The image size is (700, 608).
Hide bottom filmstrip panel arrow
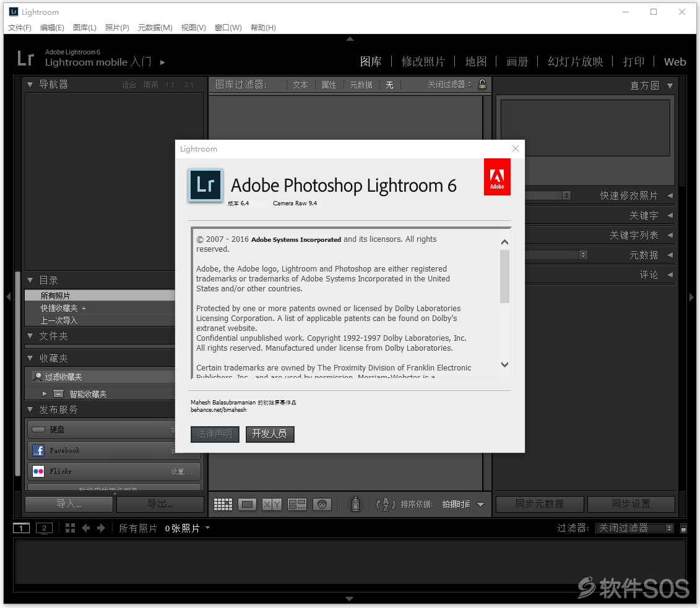[x=350, y=599]
